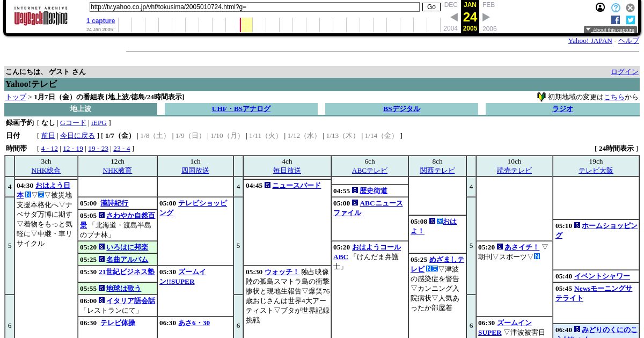
Task: Switch to ラジオ tab
Action: (562, 109)
